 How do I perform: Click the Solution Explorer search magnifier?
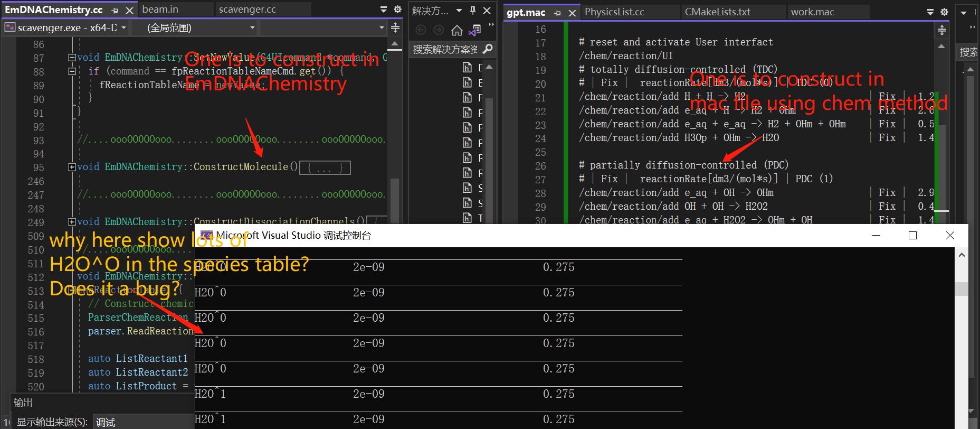(x=488, y=49)
